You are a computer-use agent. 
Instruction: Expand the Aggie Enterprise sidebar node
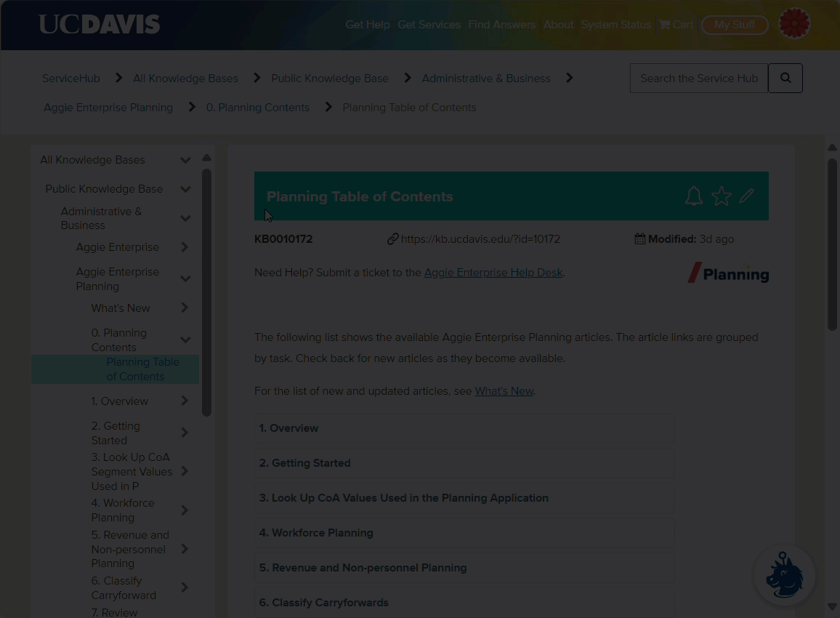tap(185, 247)
